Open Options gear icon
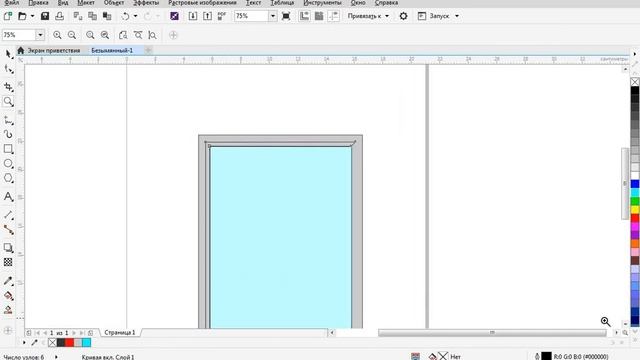Viewport: 640px width, 360px height. pyautogui.click(x=403, y=16)
